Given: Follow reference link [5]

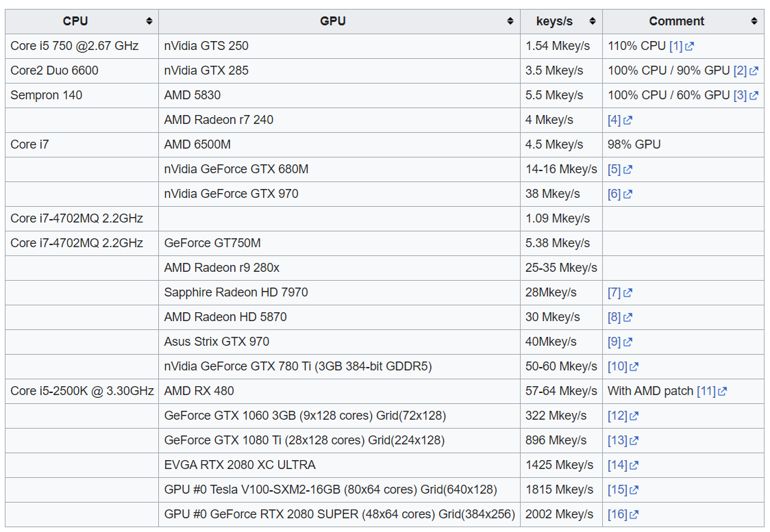Looking at the screenshot, I should [620, 169].
